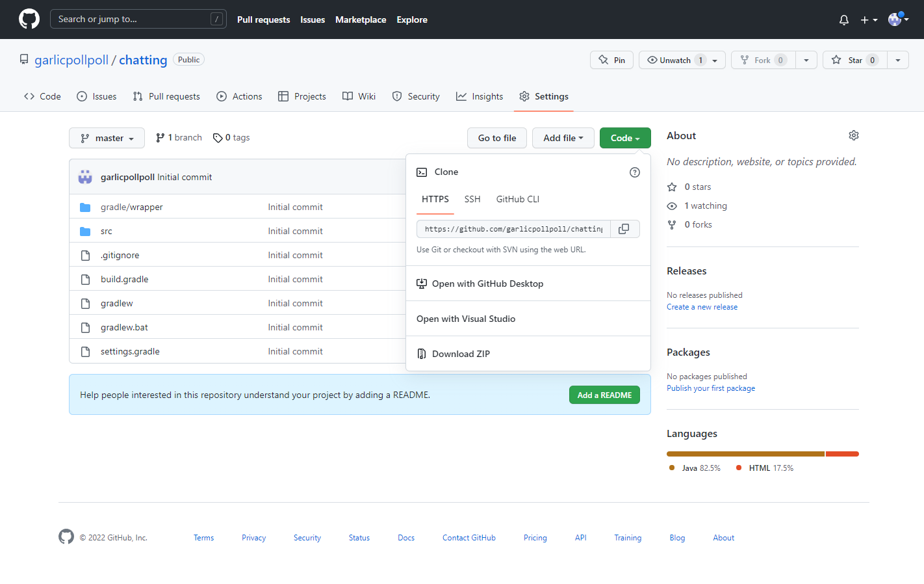The width and height of the screenshot is (924, 584).
Task: Expand the Unwatch options caret
Action: [715, 60]
